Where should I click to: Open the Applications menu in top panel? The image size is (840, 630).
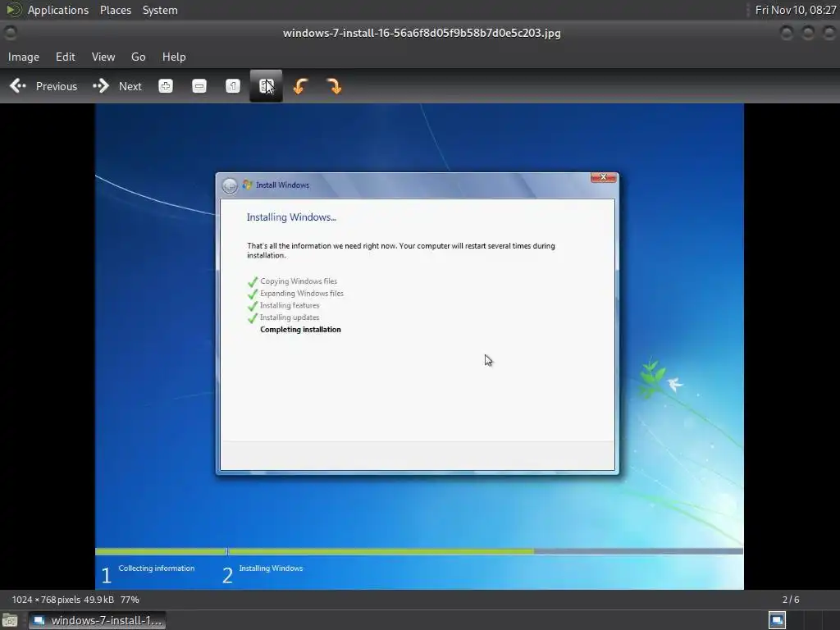58,10
